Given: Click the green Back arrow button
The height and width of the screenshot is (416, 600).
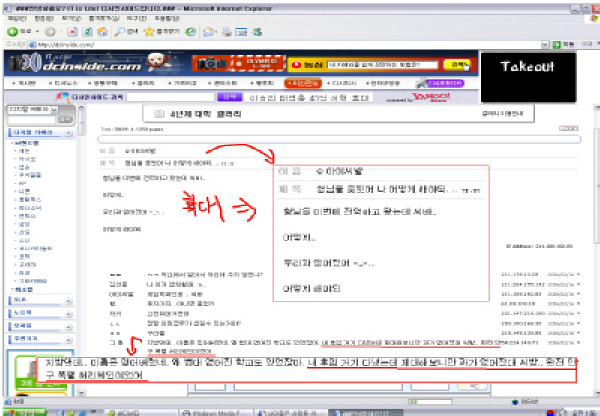Looking at the screenshot, I should [13, 32].
